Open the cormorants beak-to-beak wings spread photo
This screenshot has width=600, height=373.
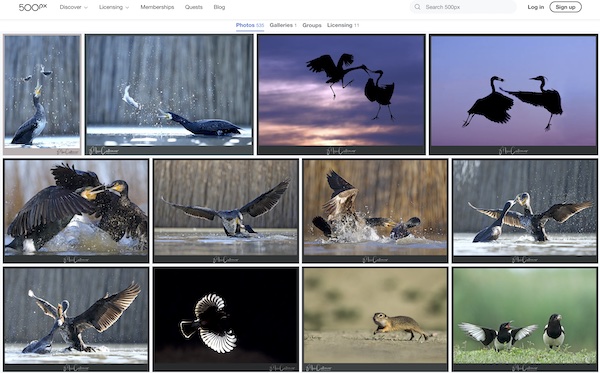pos(525,211)
